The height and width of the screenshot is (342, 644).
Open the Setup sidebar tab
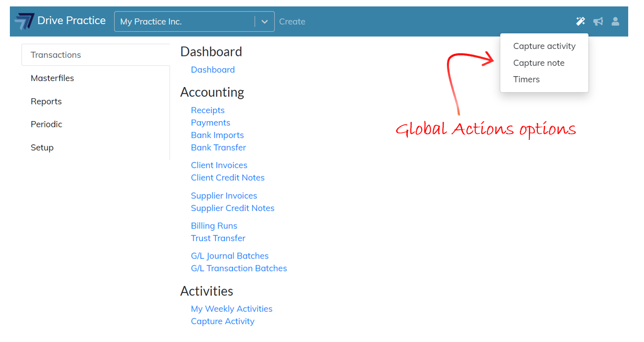[42, 147]
